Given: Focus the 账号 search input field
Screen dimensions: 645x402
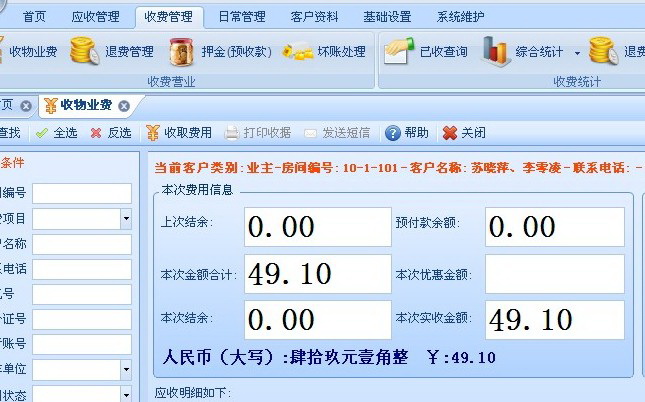Looking at the screenshot, I should pyautogui.click(x=82, y=345).
